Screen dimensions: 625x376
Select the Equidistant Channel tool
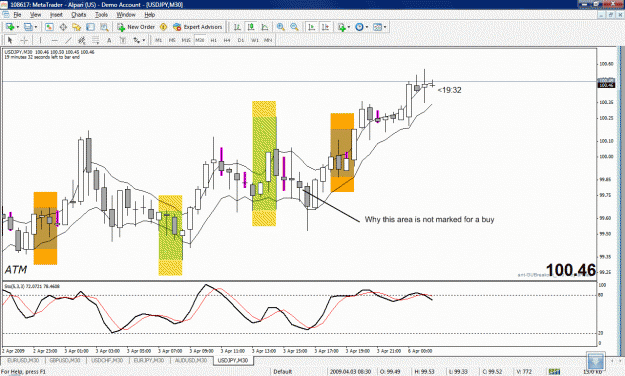tap(82, 40)
